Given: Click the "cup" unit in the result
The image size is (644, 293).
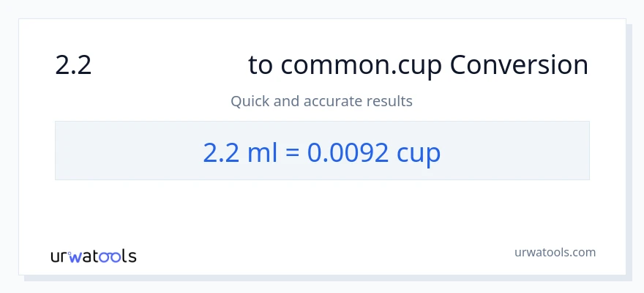Looking at the screenshot, I should click(x=419, y=152).
